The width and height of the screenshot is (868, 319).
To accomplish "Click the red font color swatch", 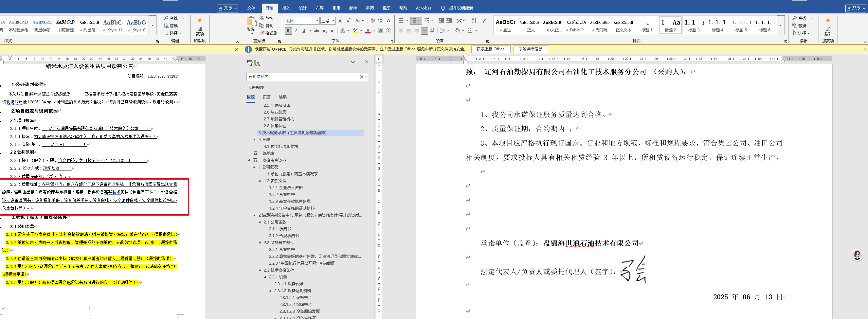I will 368,31.
